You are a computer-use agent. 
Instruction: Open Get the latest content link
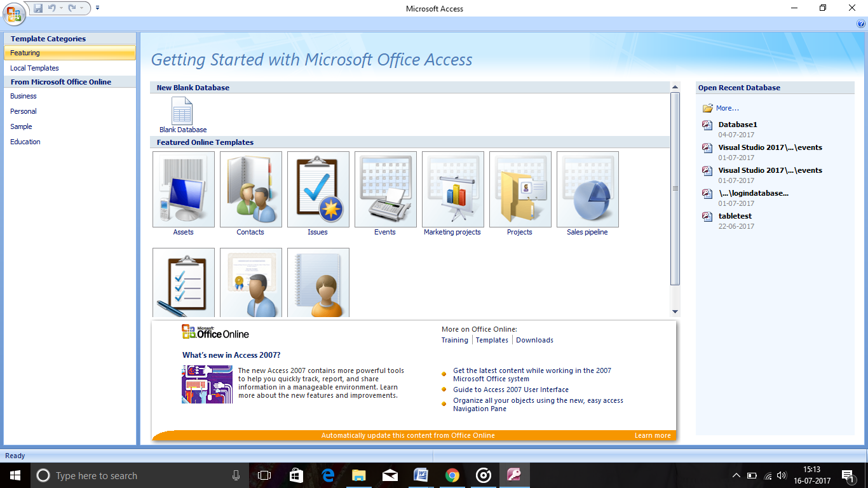[532, 374]
